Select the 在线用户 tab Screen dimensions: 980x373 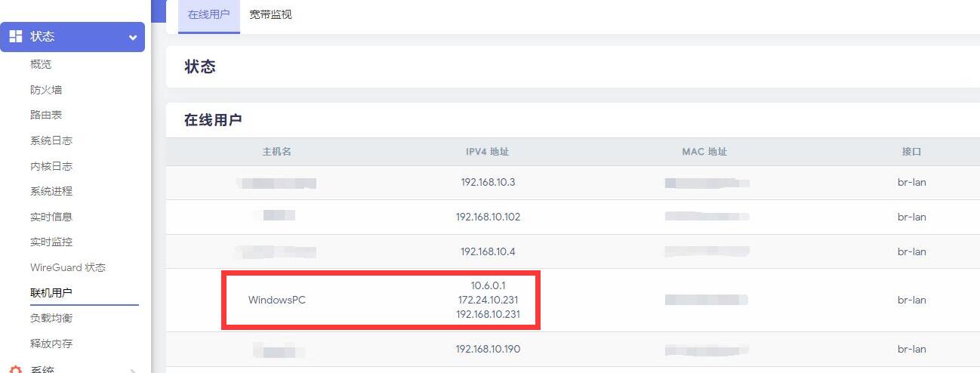208,15
